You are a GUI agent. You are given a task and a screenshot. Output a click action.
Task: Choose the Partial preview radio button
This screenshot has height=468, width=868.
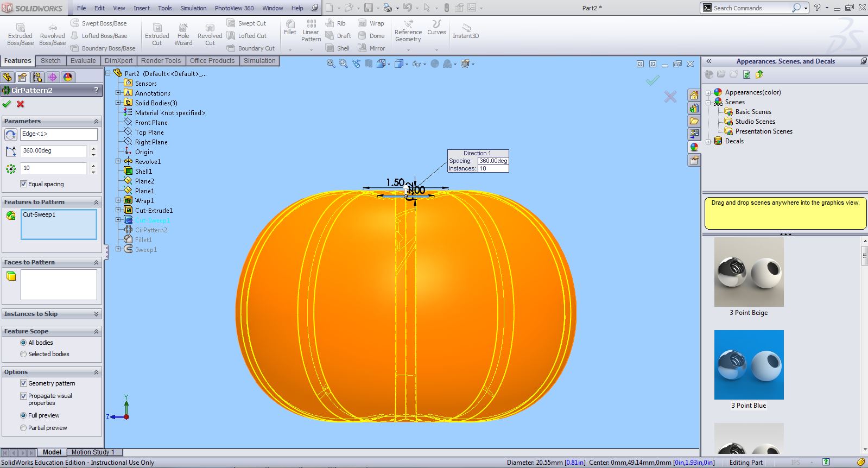click(23, 428)
